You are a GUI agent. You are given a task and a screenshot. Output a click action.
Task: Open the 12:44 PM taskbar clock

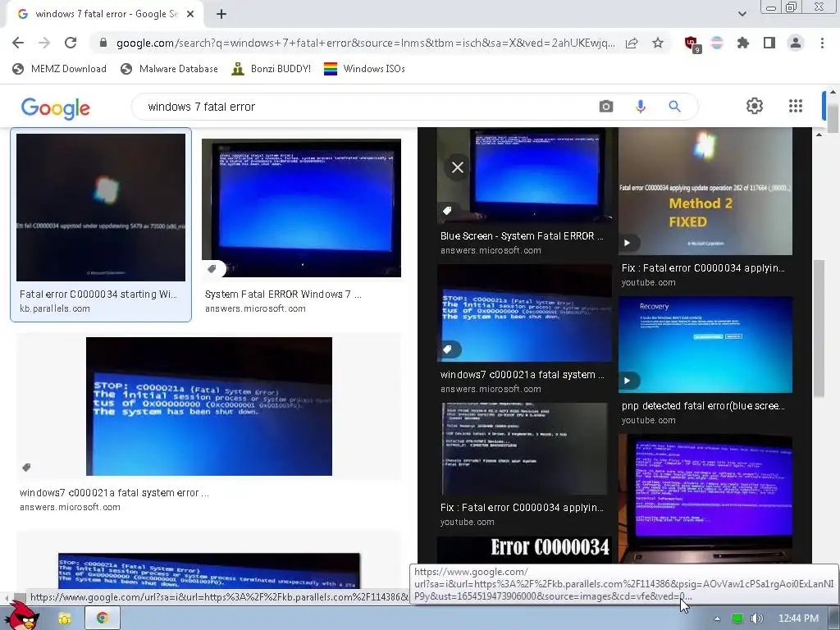point(798,619)
